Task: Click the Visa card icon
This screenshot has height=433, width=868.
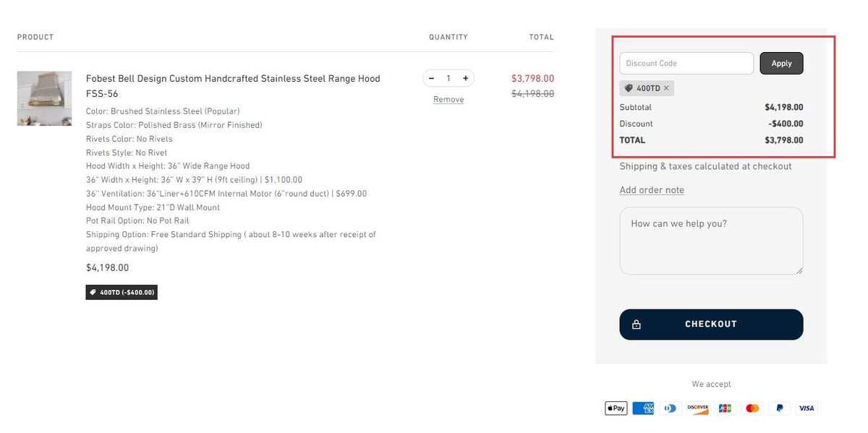Action: coord(807,408)
